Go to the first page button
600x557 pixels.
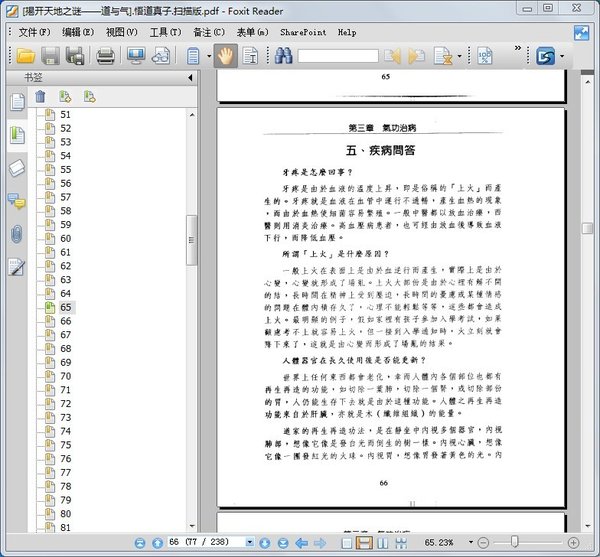coord(140,543)
